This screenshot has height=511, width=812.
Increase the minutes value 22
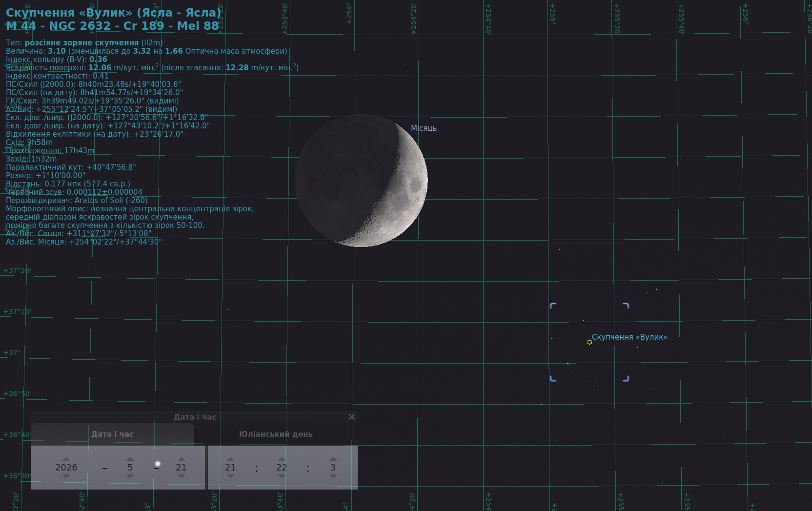pyautogui.click(x=282, y=459)
